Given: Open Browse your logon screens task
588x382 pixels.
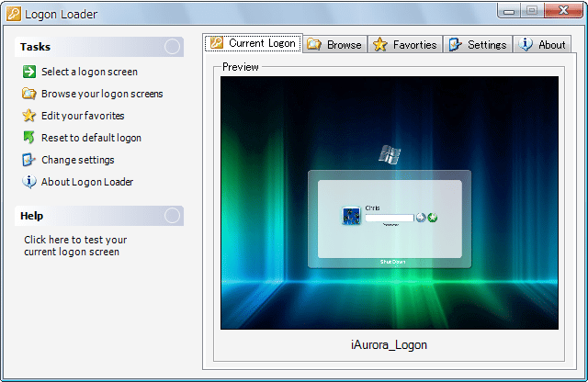Looking at the screenshot, I should pos(102,94).
